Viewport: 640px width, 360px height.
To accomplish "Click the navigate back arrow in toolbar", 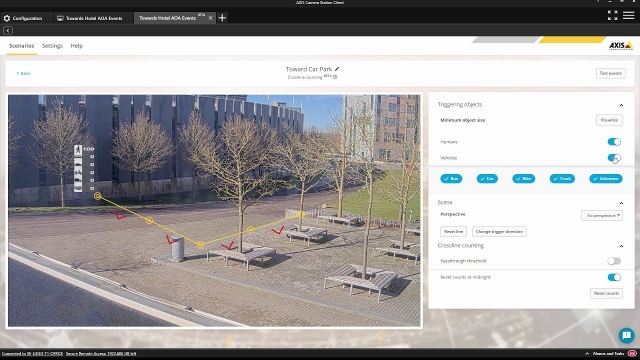I will [x=8, y=30].
